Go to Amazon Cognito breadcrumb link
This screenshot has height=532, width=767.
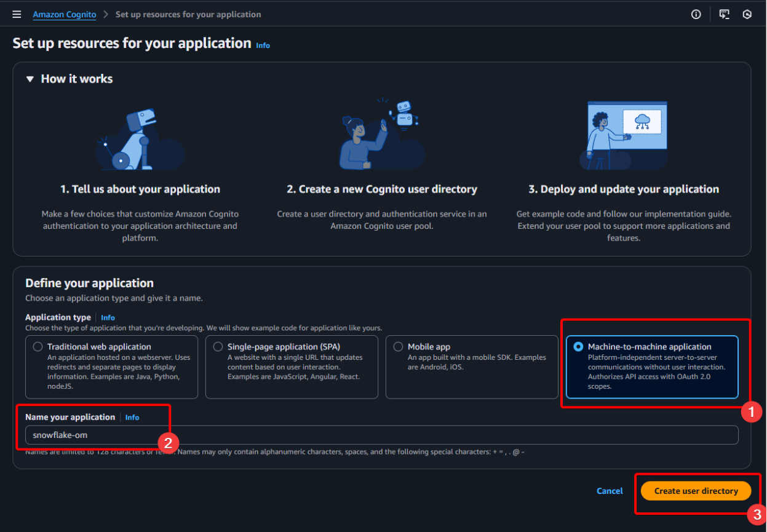pyautogui.click(x=64, y=14)
